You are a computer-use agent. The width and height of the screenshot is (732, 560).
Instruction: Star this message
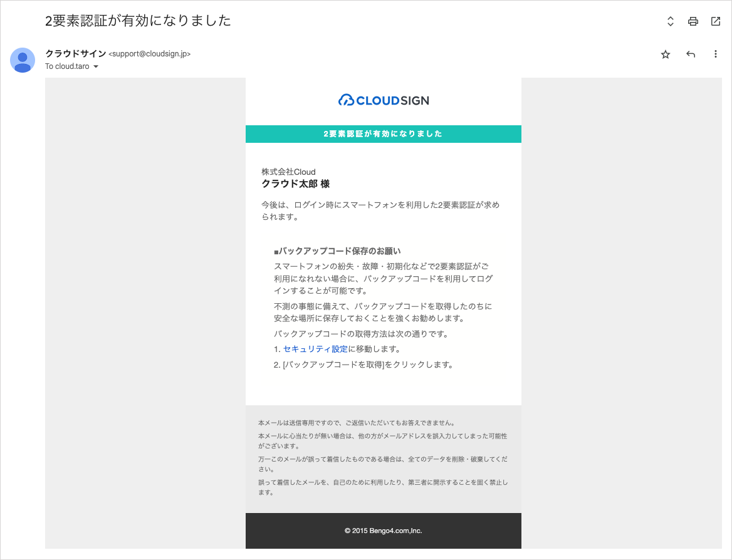(x=666, y=54)
